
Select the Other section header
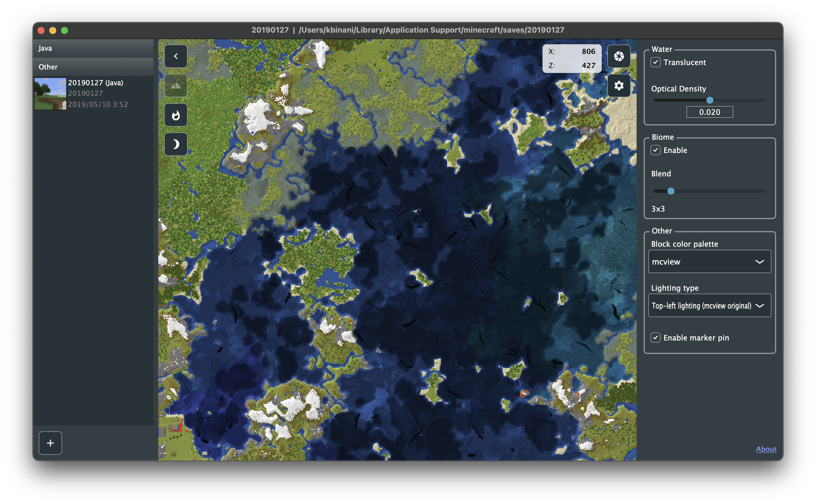click(x=93, y=67)
